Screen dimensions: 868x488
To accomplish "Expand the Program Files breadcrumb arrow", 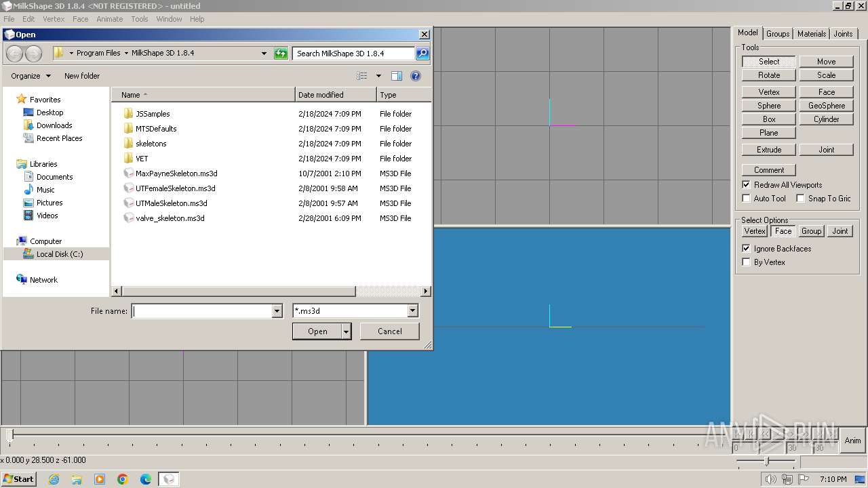I will [x=126, y=53].
